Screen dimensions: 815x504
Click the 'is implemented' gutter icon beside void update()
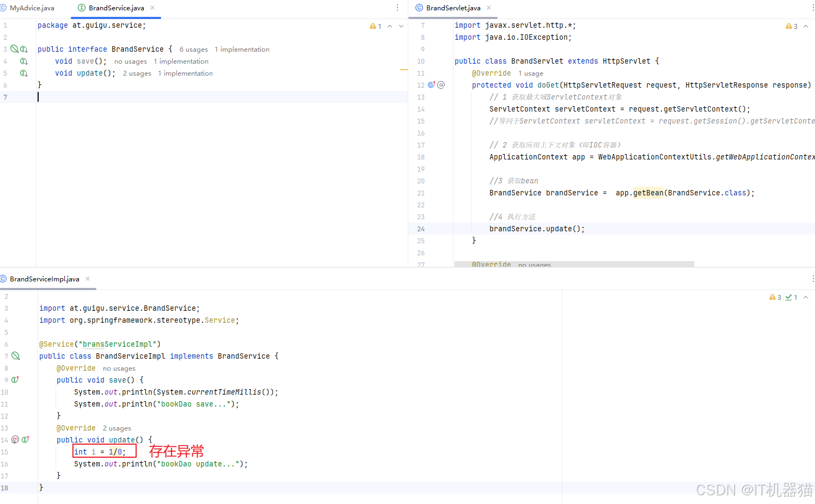click(23, 73)
